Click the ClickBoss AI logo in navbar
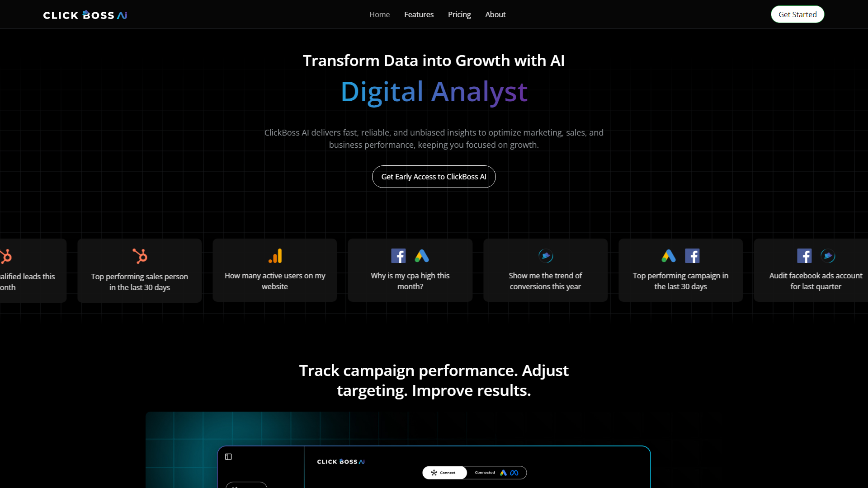Screen dimensions: 868x488 coord(85,14)
